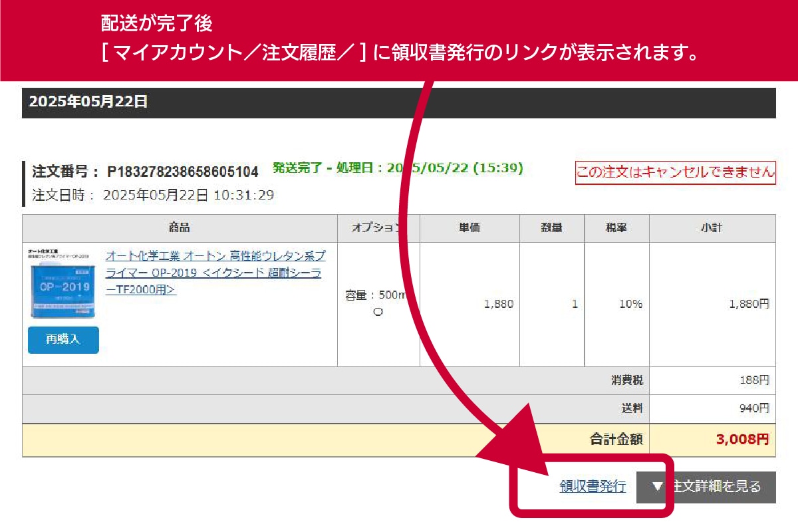798x532 pixels.
Task: Select the 小計 column header
Action: pos(712,228)
